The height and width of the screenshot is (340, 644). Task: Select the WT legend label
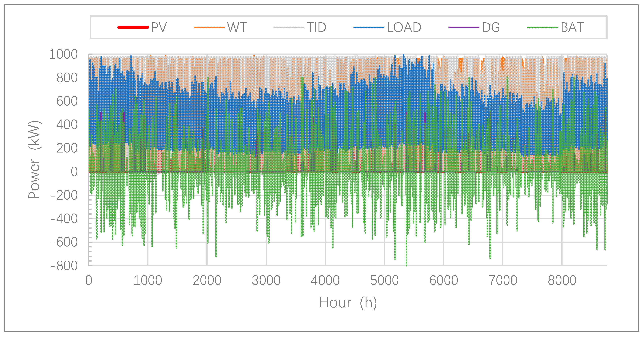pyautogui.click(x=237, y=27)
